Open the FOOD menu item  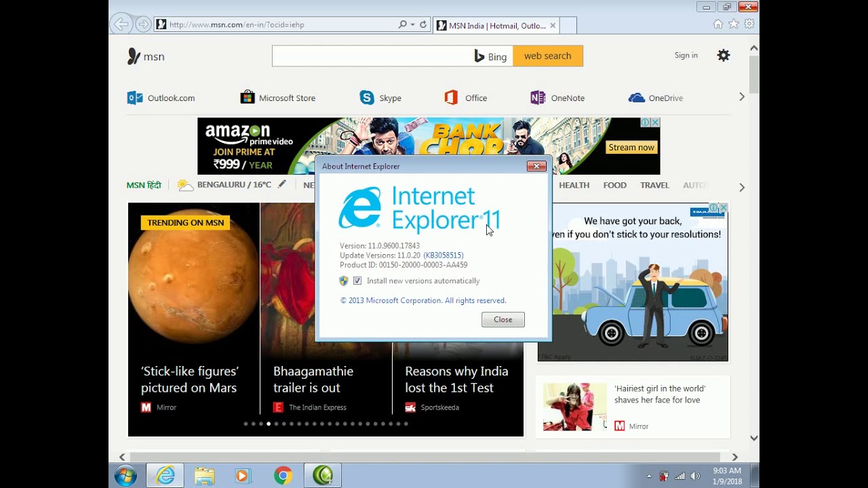coord(615,185)
